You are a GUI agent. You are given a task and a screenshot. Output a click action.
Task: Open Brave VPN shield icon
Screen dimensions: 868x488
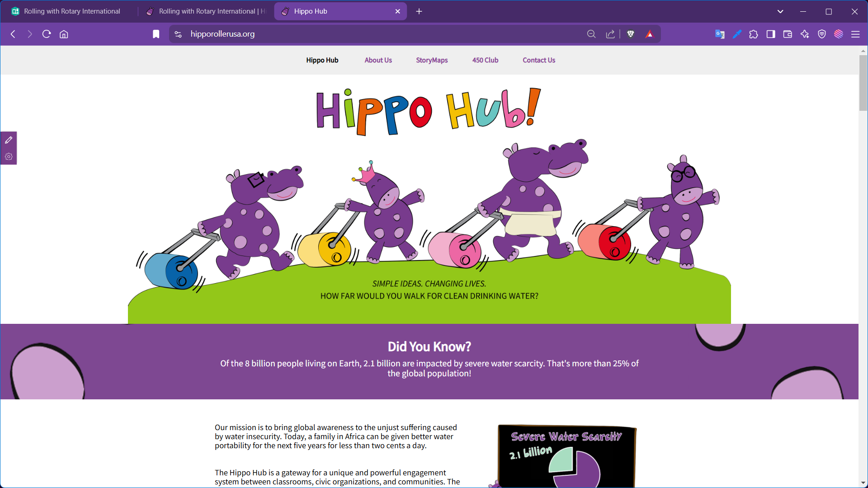[822, 34]
